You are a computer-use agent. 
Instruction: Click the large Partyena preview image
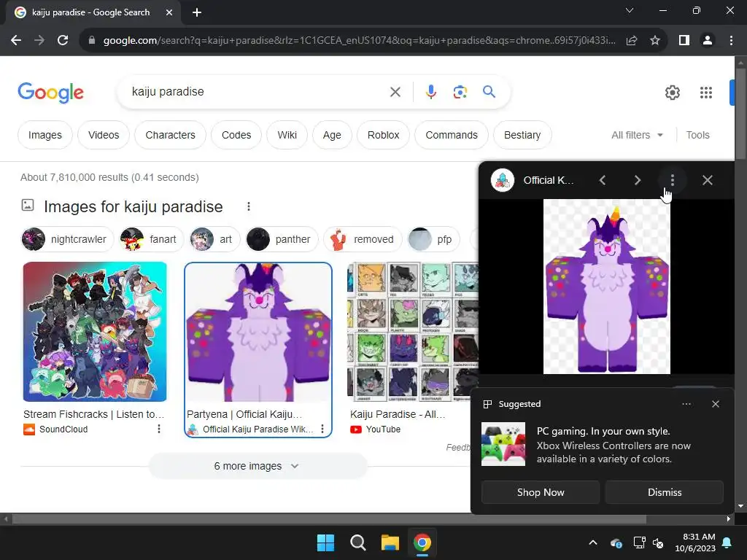tap(606, 286)
